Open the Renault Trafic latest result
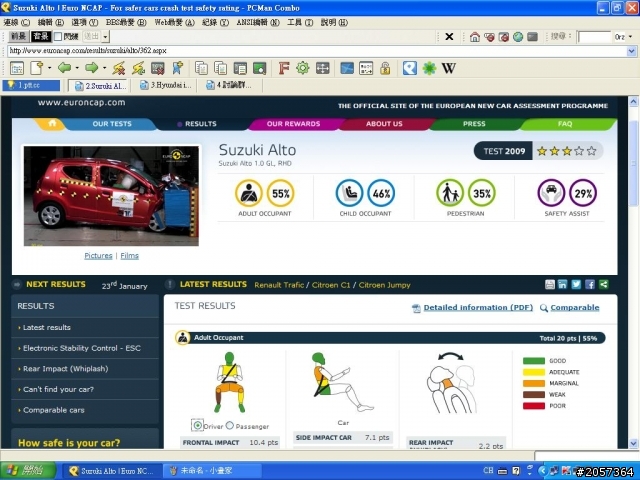640x480 pixels. click(x=279, y=285)
